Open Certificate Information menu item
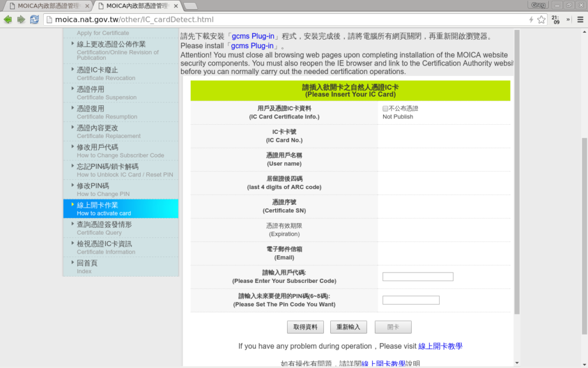The height and width of the screenshot is (368, 588). (x=106, y=252)
